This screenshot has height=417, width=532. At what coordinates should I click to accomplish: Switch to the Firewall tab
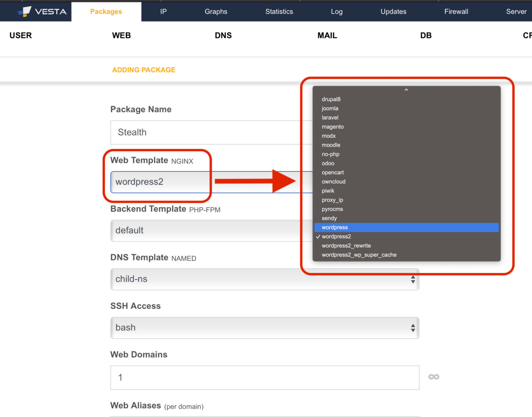tap(456, 12)
